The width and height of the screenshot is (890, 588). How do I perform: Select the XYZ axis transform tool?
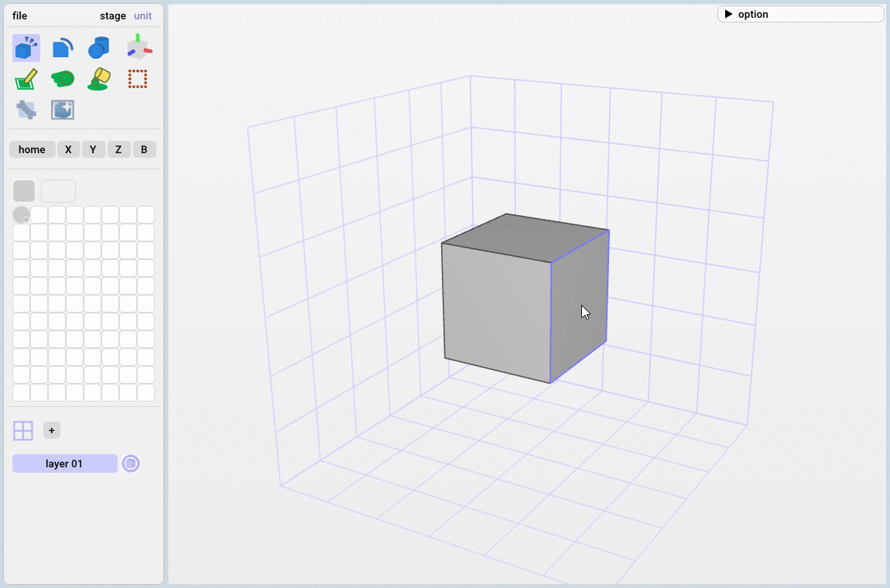pyautogui.click(x=138, y=48)
